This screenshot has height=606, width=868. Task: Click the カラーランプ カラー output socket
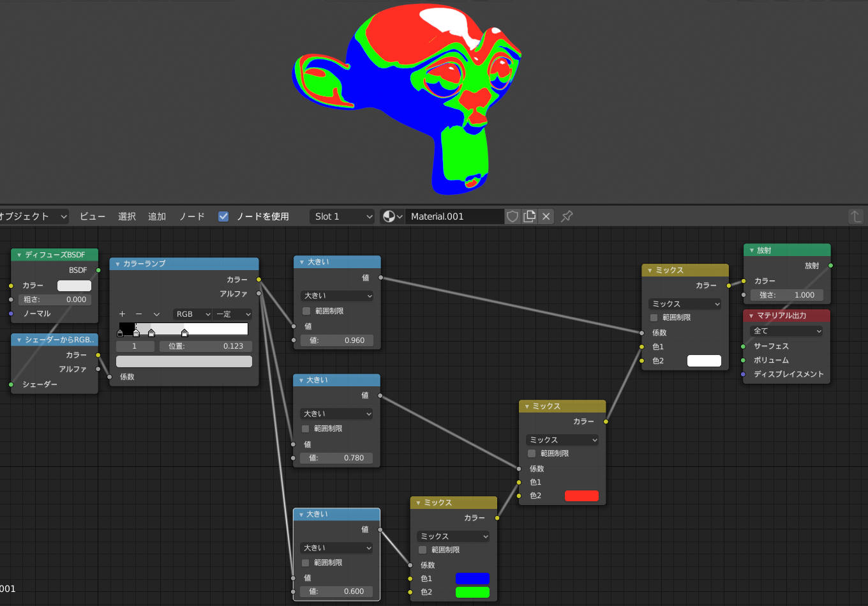point(258,280)
